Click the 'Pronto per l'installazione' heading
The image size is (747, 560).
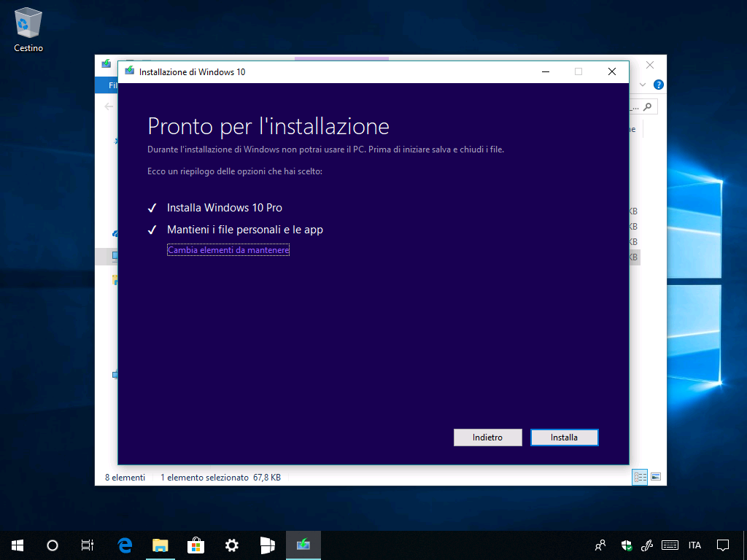pyautogui.click(x=268, y=126)
